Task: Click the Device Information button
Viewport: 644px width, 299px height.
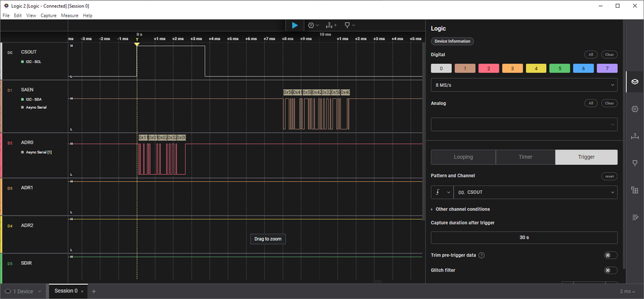Action: (453, 41)
